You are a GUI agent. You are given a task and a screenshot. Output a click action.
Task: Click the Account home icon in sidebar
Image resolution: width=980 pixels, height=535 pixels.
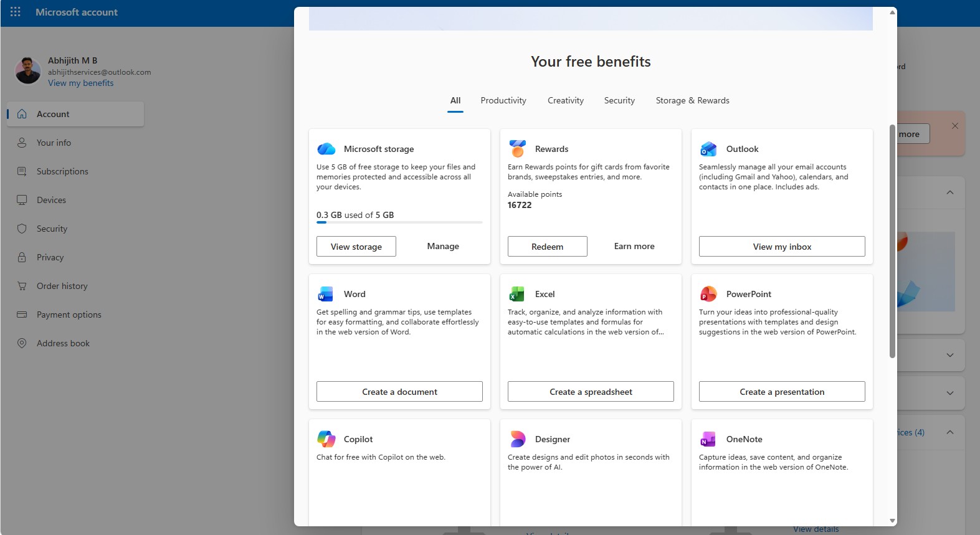pos(22,114)
